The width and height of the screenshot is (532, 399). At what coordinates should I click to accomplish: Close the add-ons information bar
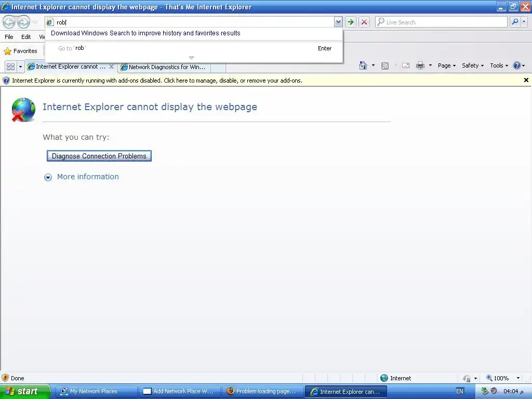tap(526, 80)
